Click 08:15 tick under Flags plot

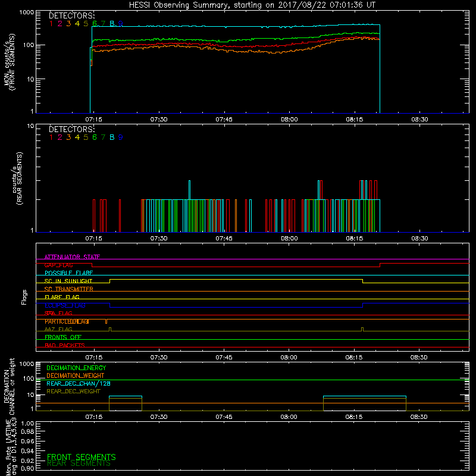[x=353, y=358]
